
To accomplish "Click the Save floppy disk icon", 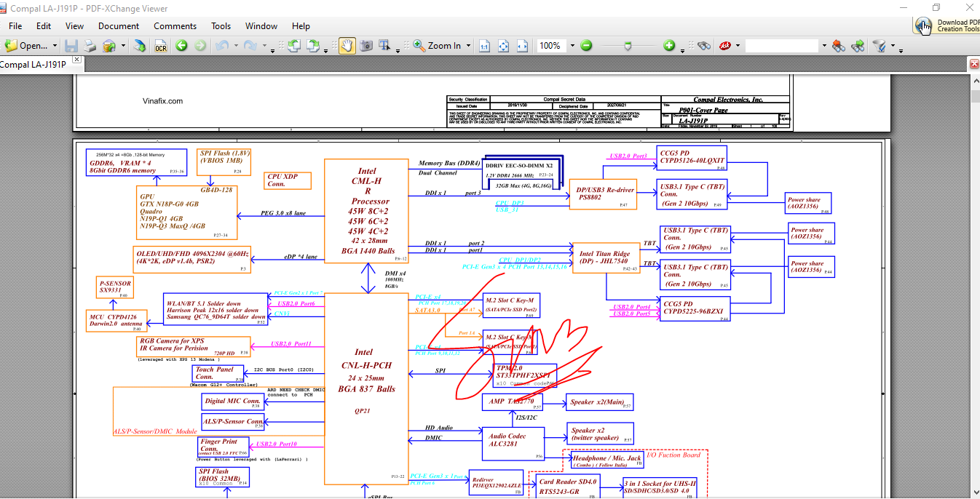I will point(71,46).
